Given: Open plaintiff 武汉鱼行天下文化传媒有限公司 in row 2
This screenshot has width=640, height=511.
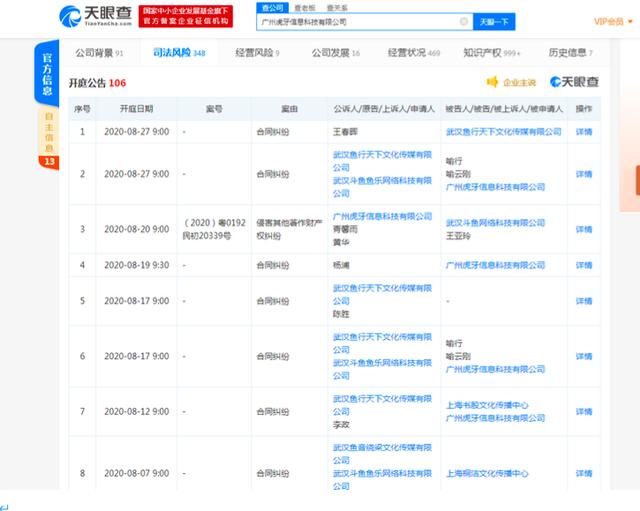Looking at the screenshot, I should [382, 161].
